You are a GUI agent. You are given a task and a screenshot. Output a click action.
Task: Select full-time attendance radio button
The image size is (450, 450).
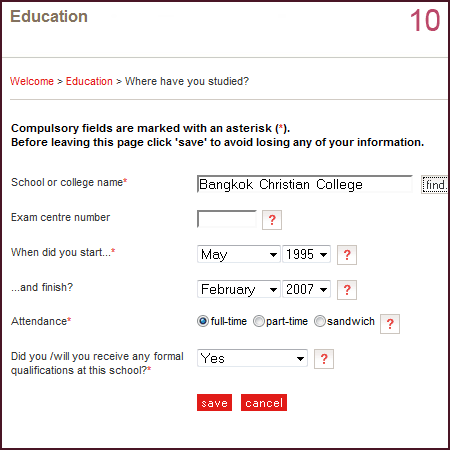pyautogui.click(x=203, y=321)
